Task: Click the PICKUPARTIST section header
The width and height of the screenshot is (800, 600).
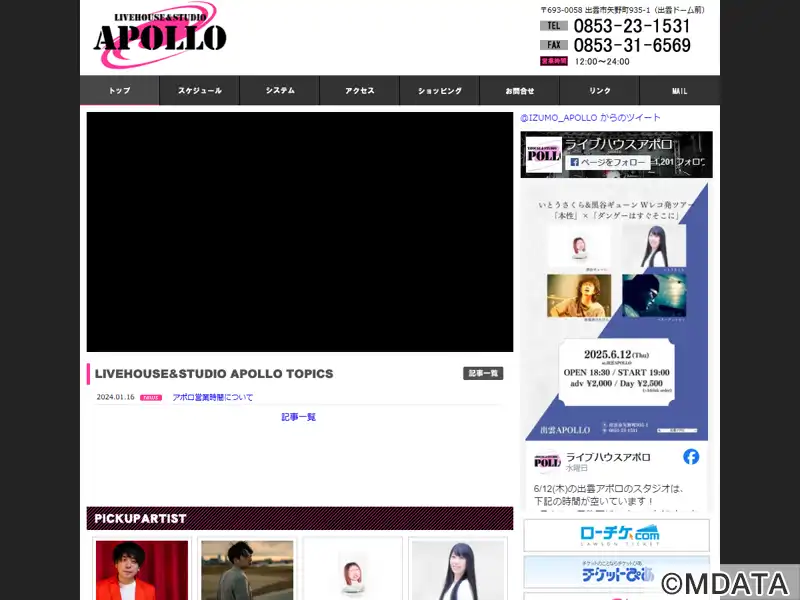Action: tap(300, 518)
